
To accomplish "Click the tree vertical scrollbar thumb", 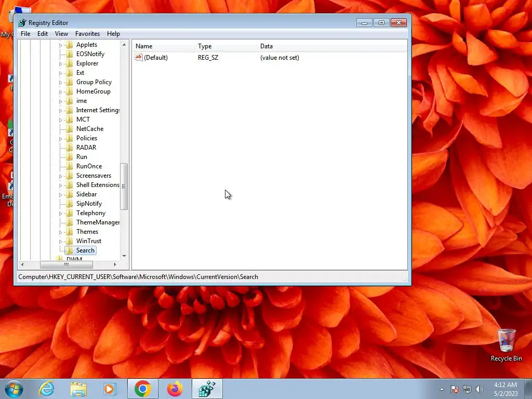I will [124, 187].
